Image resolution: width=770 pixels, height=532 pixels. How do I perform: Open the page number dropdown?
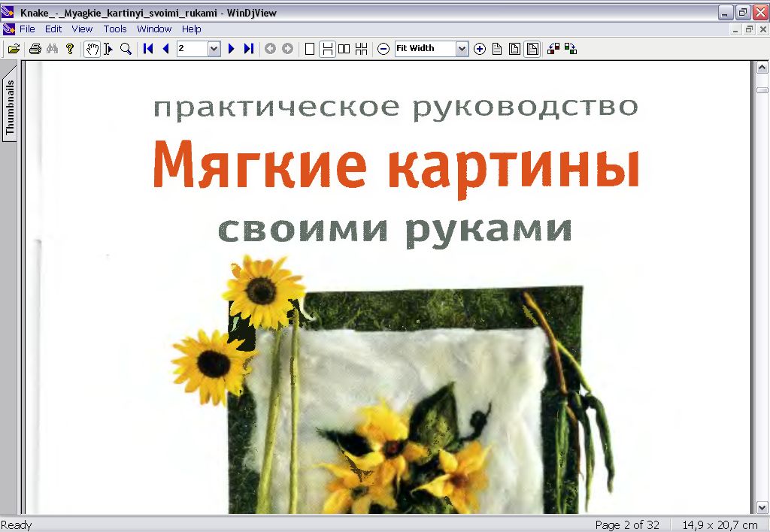pyautogui.click(x=214, y=49)
